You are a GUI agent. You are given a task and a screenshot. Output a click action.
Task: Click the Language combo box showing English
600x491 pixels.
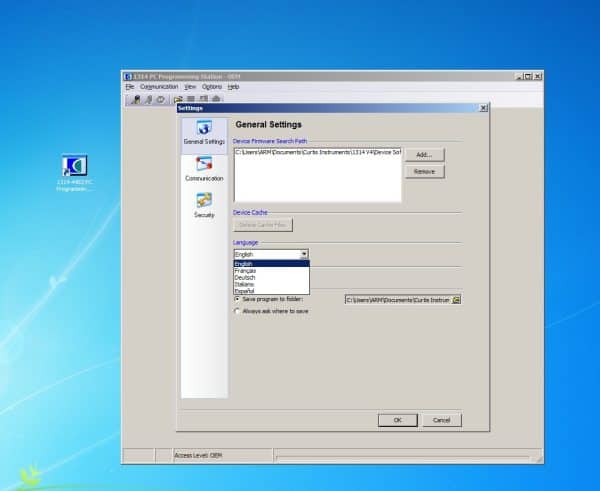[271, 254]
